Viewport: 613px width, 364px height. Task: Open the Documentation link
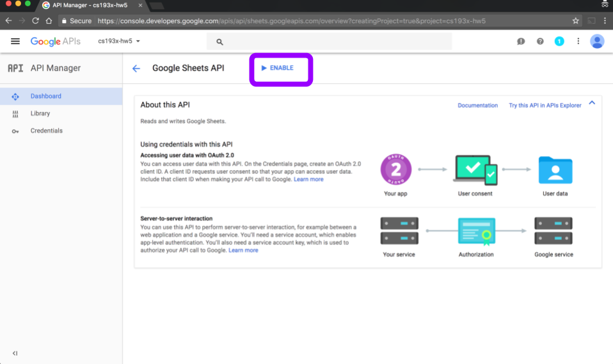pos(477,106)
